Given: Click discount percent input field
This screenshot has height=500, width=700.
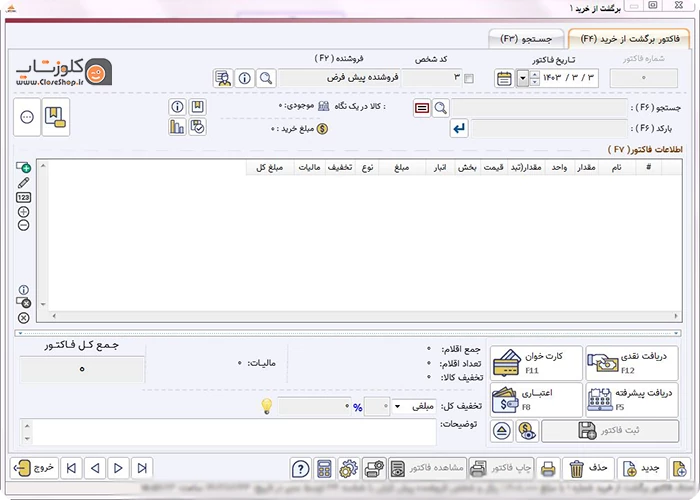Looking at the screenshot, I should [x=377, y=406].
